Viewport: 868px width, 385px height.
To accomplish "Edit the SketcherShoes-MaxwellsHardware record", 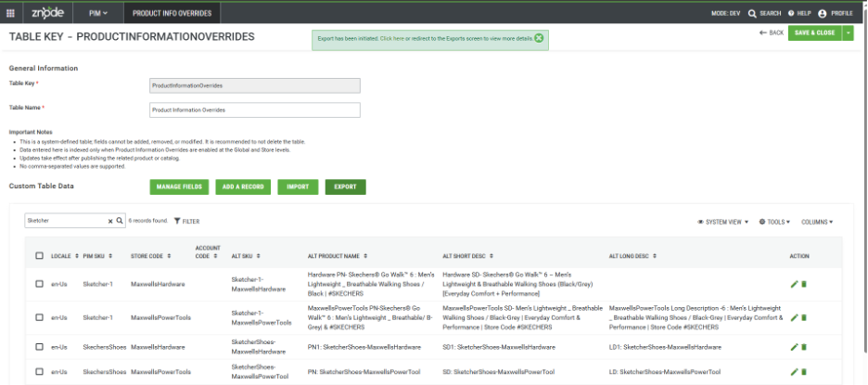I will (795, 347).
